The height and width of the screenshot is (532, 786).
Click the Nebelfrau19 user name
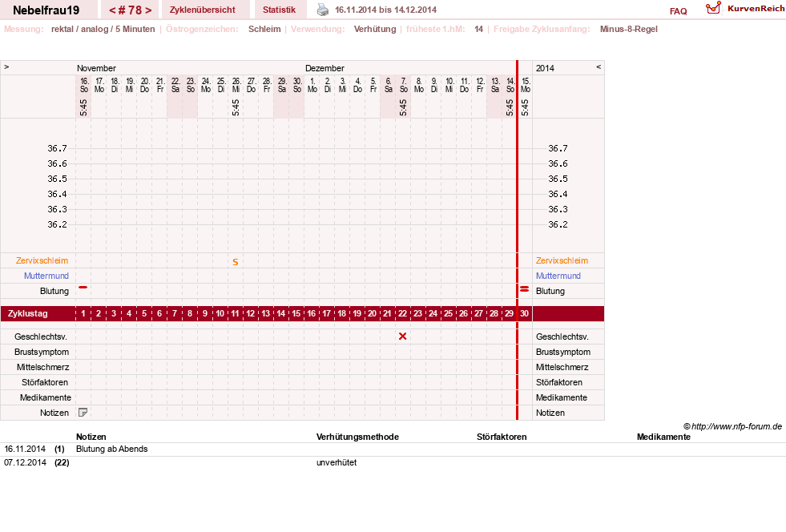click(x=46, y=10)
